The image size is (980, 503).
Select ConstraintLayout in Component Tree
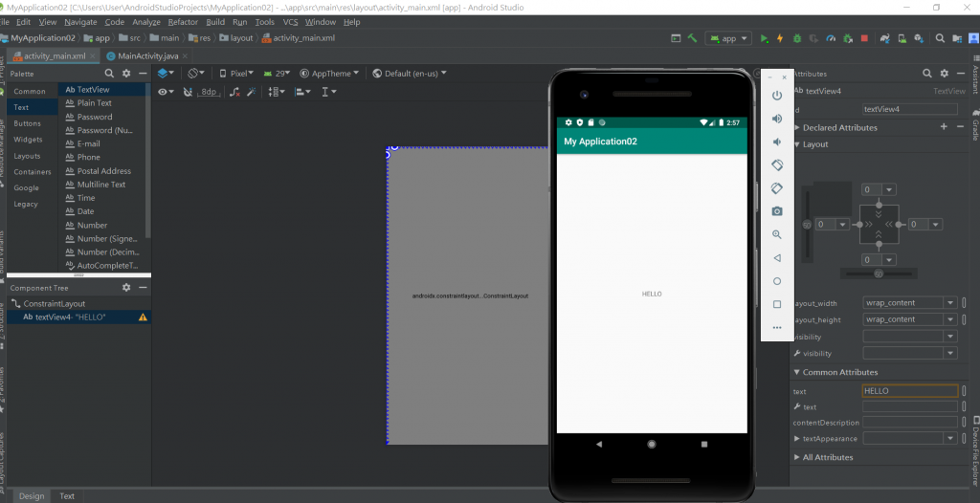coord(54,304)
